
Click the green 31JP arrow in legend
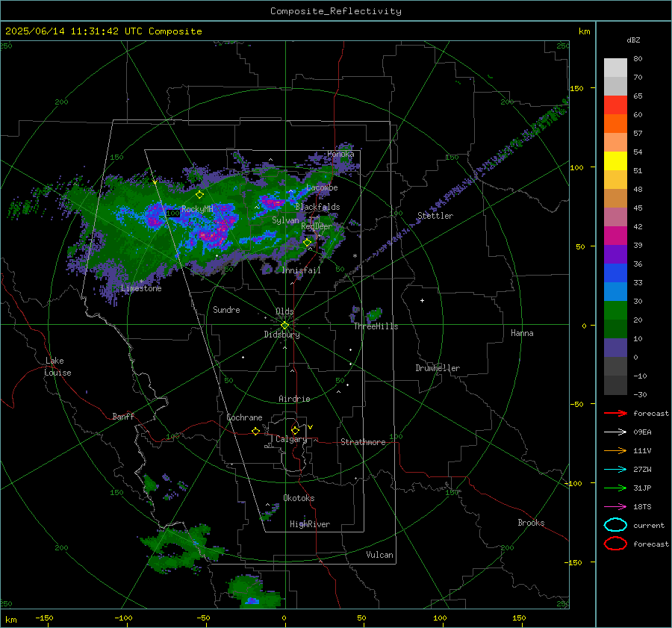pyautogui.click(x=615, y=488)
